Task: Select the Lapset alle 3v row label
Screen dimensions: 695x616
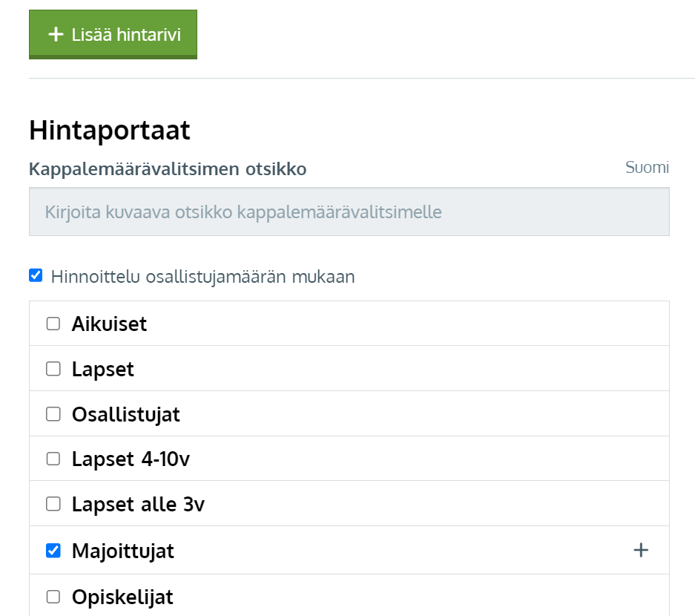Action: (x=138, y=504)
